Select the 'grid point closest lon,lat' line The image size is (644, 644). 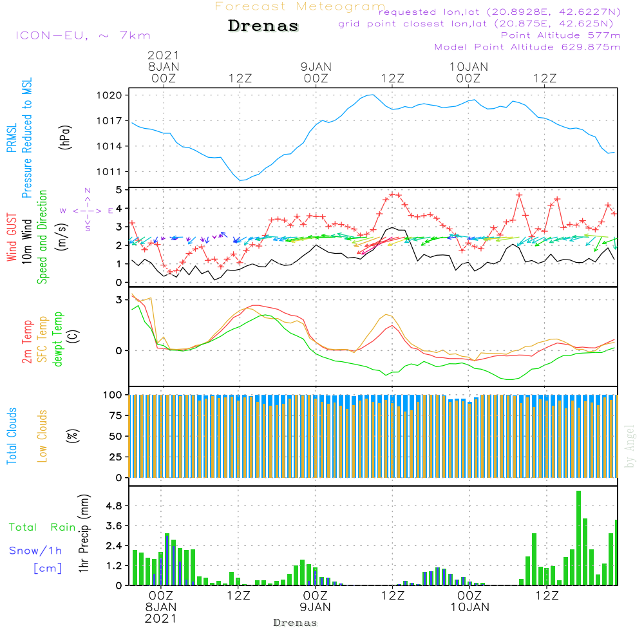[475, 24]
